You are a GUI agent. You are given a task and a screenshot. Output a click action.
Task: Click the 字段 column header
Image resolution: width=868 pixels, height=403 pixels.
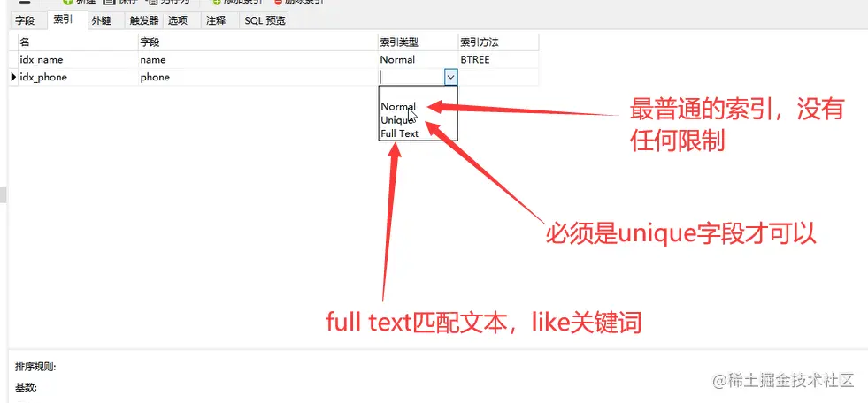(258, 42)
